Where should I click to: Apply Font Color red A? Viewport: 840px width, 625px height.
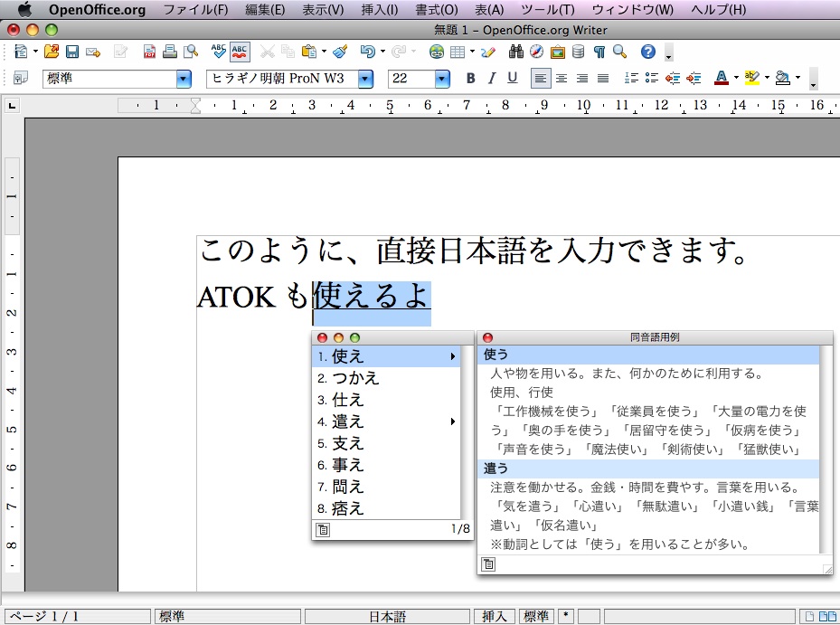pos(721,79)
